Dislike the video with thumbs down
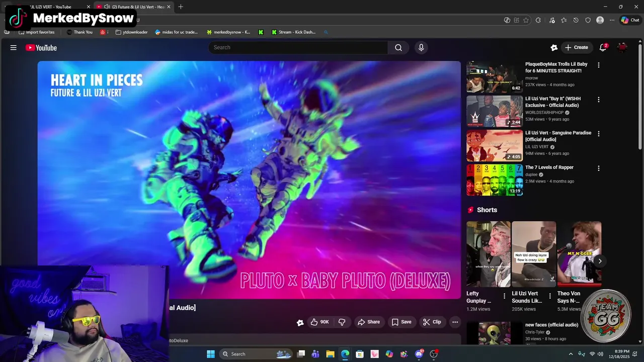Viewport: 644px width, 362px height. 342,322
